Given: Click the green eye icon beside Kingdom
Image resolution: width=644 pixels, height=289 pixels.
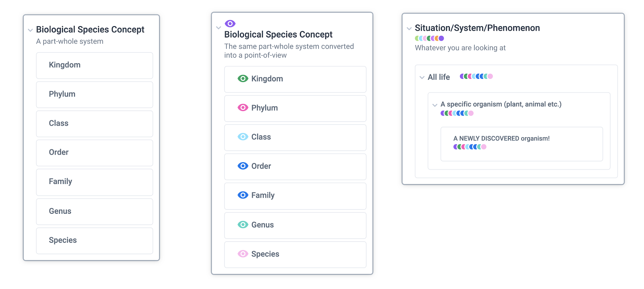Looking at the screenshot, I should pyautogui.click(x=243, y=78).
